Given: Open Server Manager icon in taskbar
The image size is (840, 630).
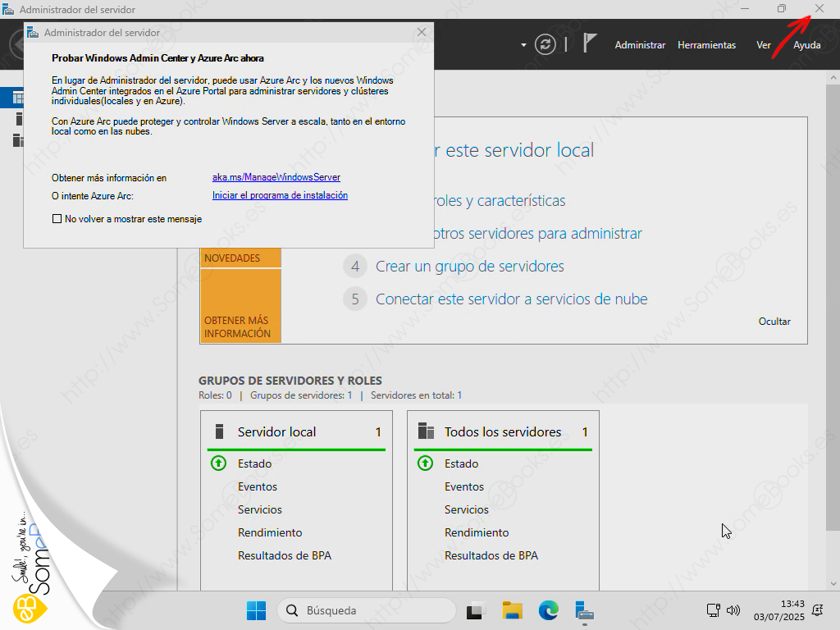Looking at the screenshot, I should [584, 610].
